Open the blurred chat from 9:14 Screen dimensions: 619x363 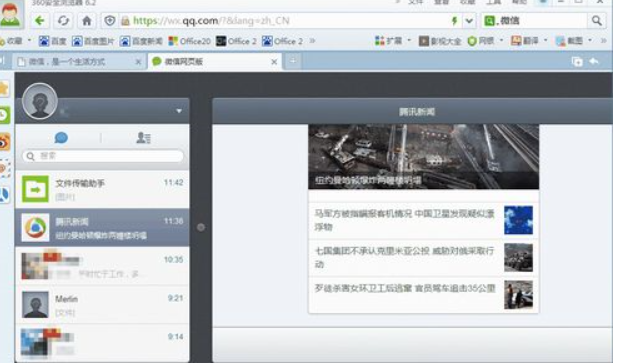coord(102,342)
